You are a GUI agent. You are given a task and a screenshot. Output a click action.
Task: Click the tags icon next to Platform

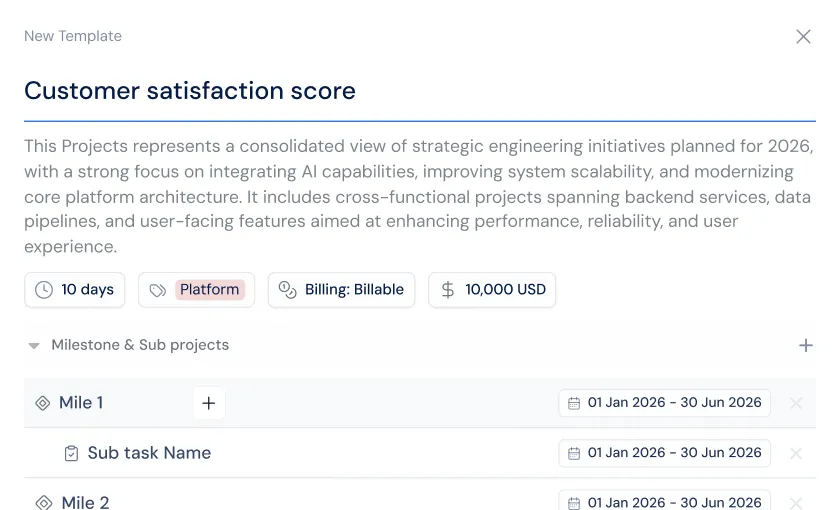tap(158, 290)
